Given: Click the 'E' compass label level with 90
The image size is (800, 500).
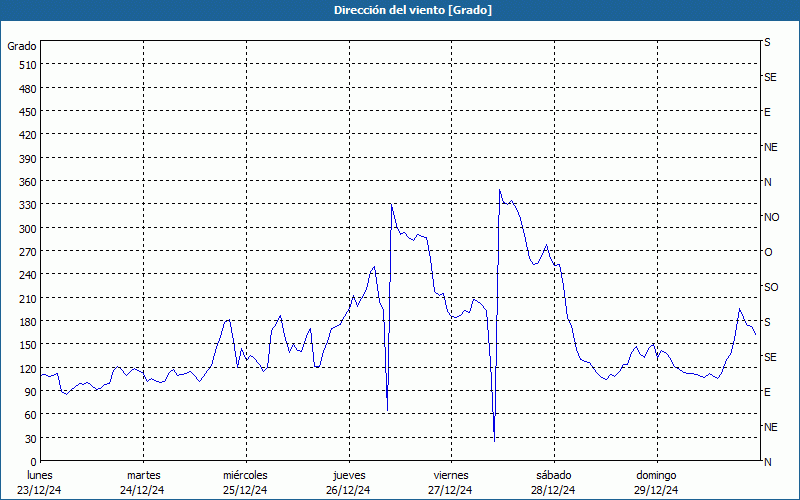Looking at the screenshot, I should click(767, 392).
